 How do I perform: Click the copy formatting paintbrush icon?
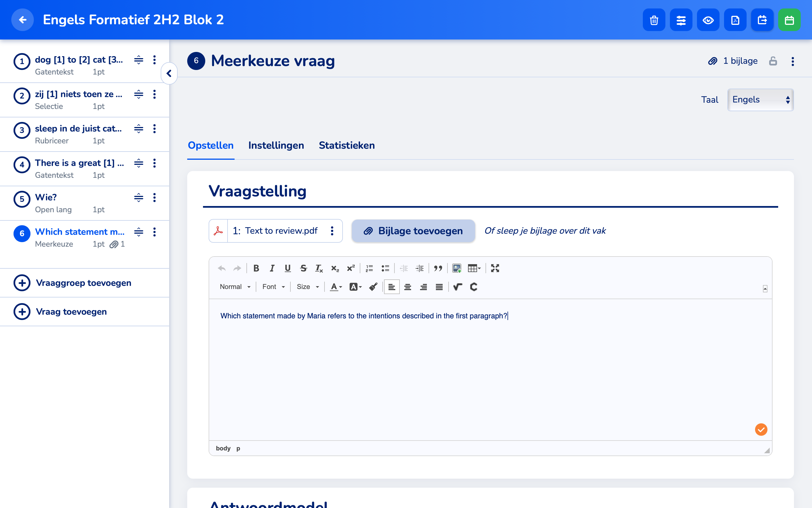point(373,286)
